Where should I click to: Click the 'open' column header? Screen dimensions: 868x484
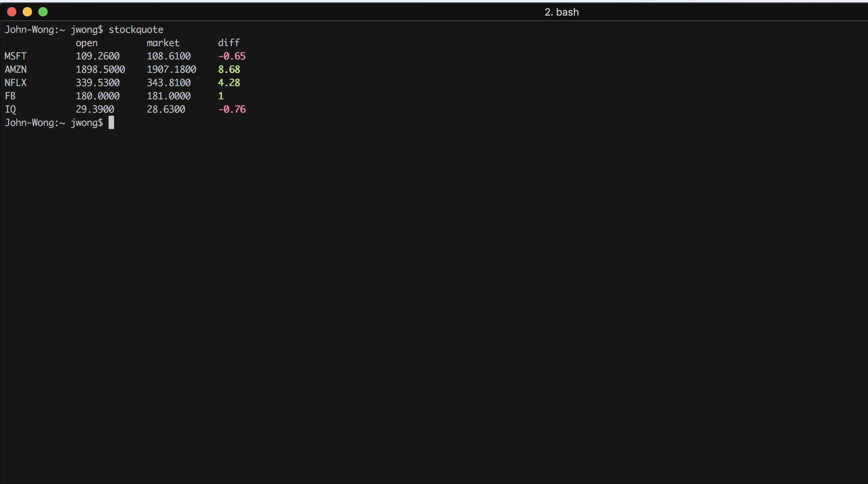click(x=86, y=43)
